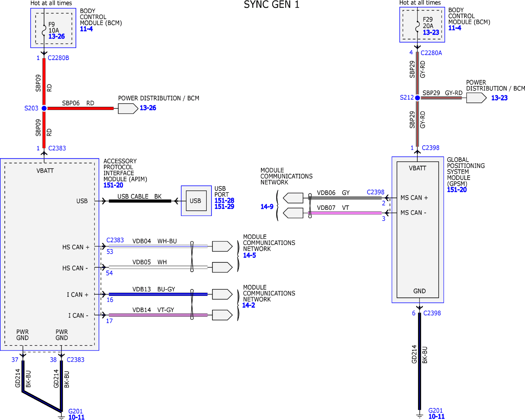This screenshot has height=420, width=525.
Task: Click the off-page arrow on VDB06 GY wire
Action: tap(293, 198)
